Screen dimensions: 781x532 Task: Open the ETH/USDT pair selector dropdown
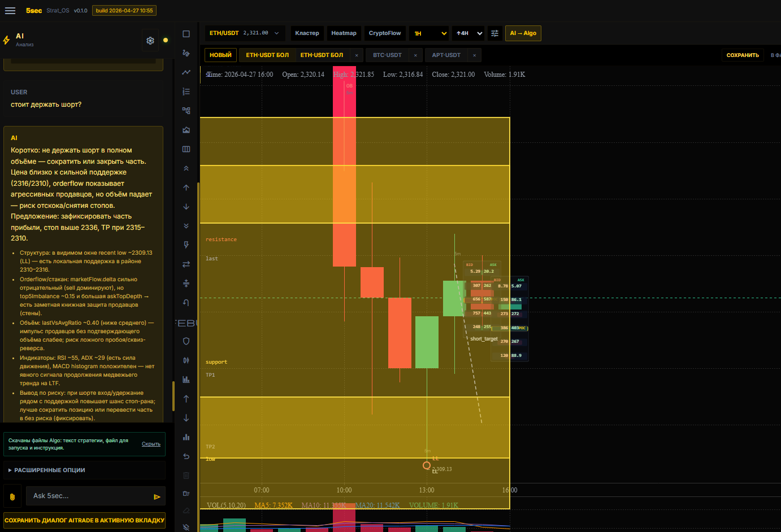243,33
